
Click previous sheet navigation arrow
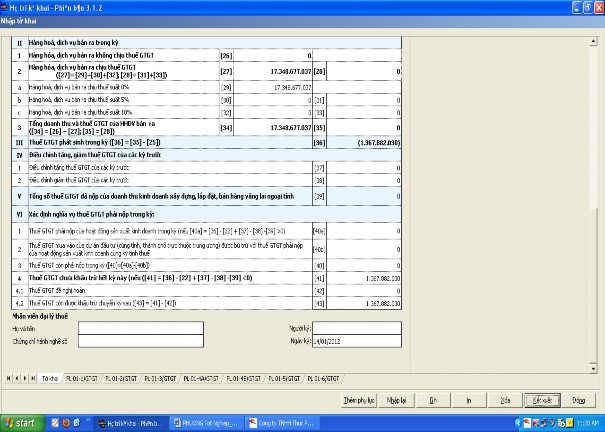pyautogui.click(x=16, y=377)
